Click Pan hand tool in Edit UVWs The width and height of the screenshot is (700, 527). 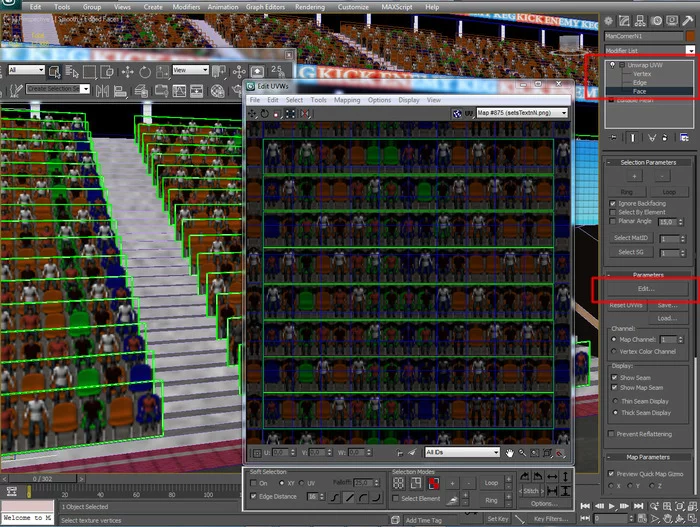click(x=509, y=453)
